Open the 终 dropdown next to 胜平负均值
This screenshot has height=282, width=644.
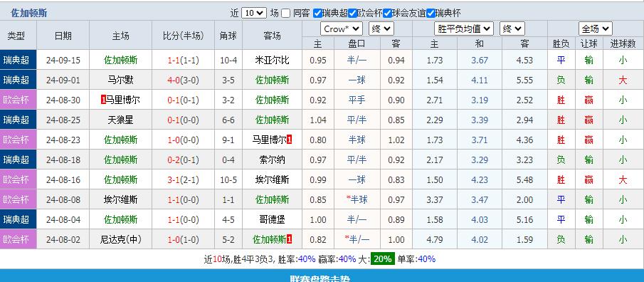pyautogui.click(x=512, y=28)
